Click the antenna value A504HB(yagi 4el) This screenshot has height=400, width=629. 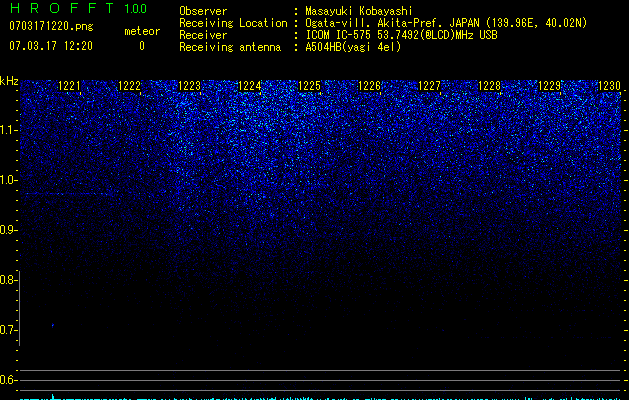pyautogui.click(x=353, y=47)
